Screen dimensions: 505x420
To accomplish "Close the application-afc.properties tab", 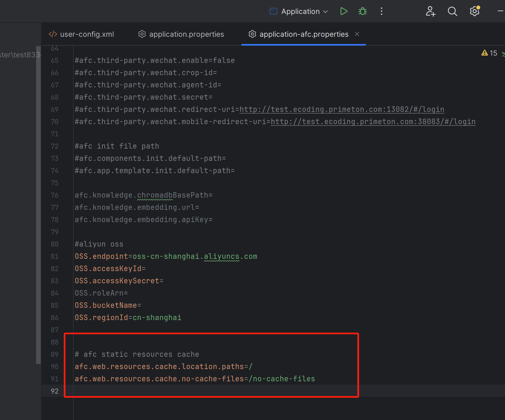I will pyautogui.click(x=357, y=34).
